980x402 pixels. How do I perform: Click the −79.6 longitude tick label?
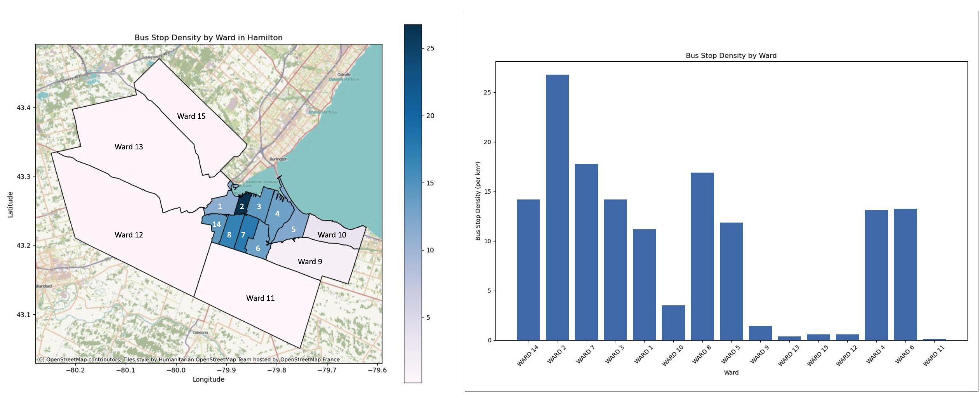377,370
